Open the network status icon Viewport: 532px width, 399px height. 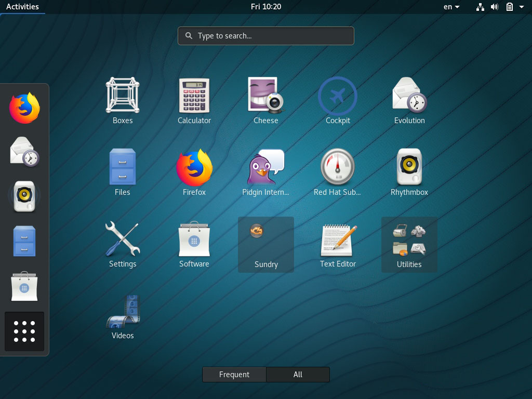480,7
